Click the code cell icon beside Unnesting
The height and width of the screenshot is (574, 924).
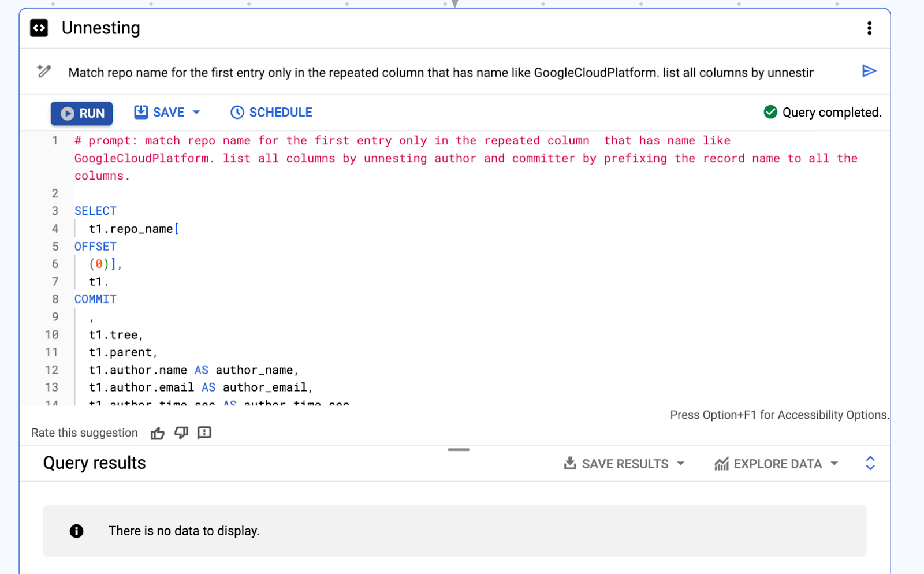[39, 28]
